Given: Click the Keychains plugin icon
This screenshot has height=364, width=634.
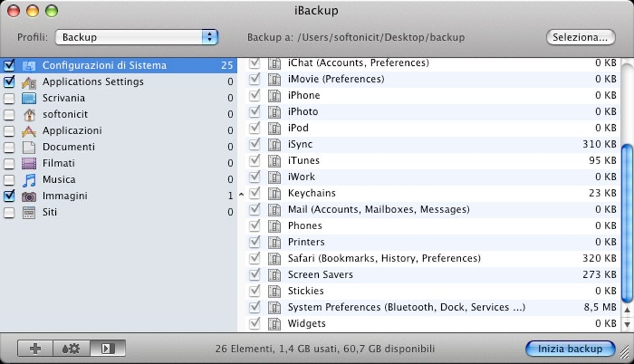Looking at the screenshot, I should click(x=274, y=194).
